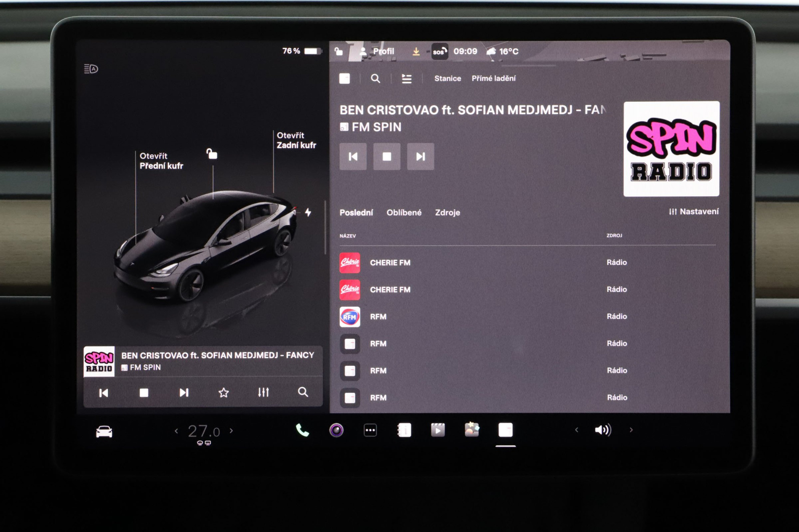Open the equalizer icon in the mini player
This screenshot has height=532, width=799.
click(263, 393)
